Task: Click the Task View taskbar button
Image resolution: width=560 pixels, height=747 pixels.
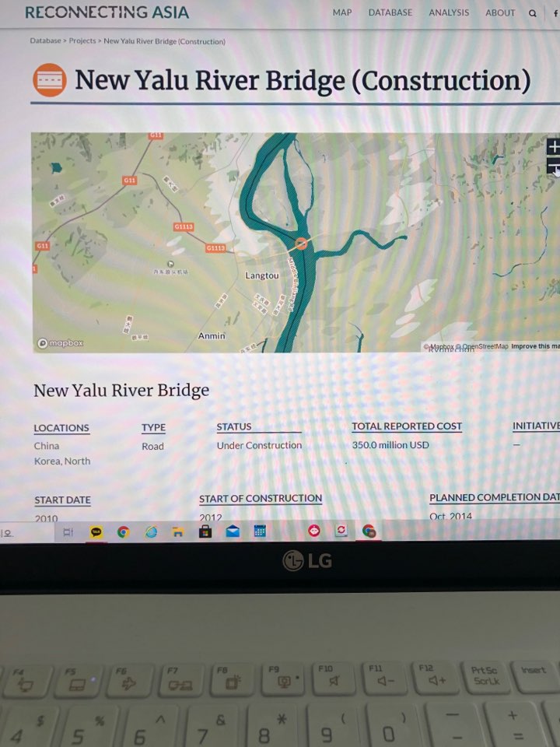Action: (68, 532)
